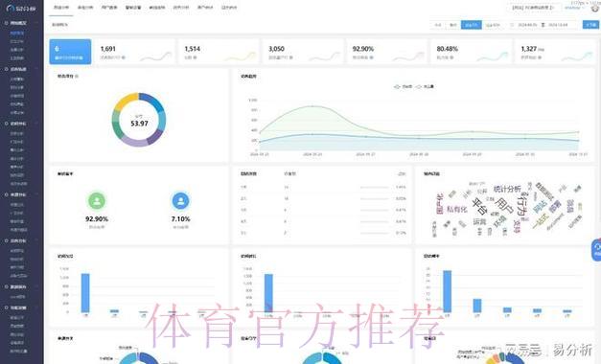The width and height of the screenshot is (601, 364).
Task: Click the word 统计分析 in the word cloud
Action: click(x=507, y=189)
